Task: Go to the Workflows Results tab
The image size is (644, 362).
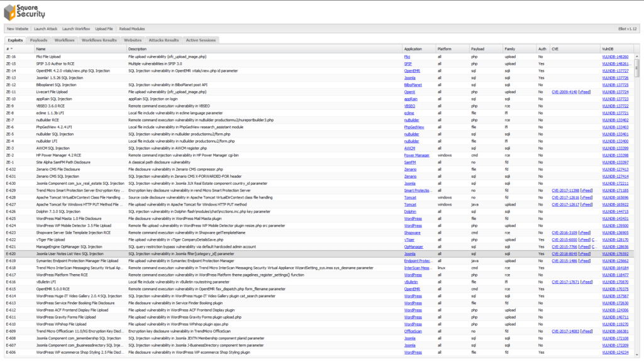Action: 99,40
